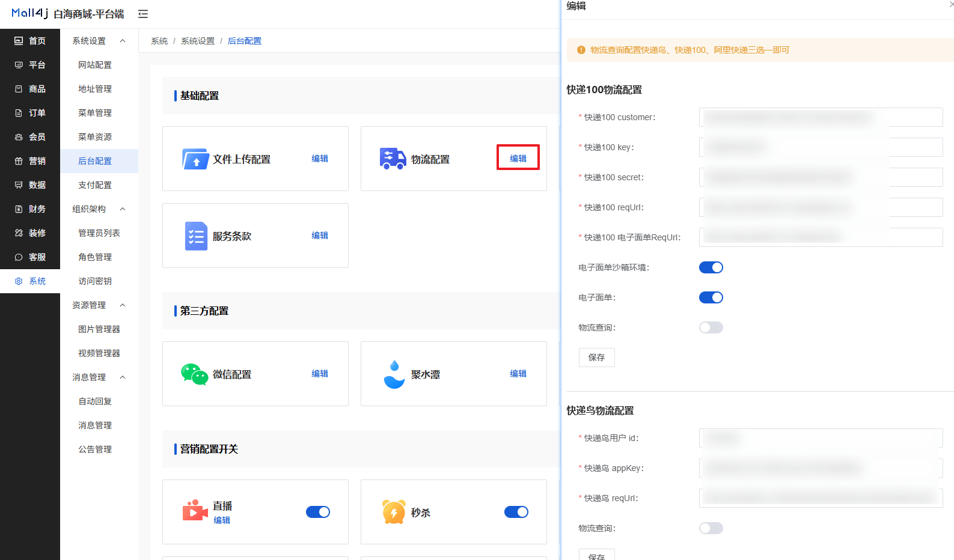Open 平台 in the left sidebar
The image size is (954, 560).
point(30,65)
